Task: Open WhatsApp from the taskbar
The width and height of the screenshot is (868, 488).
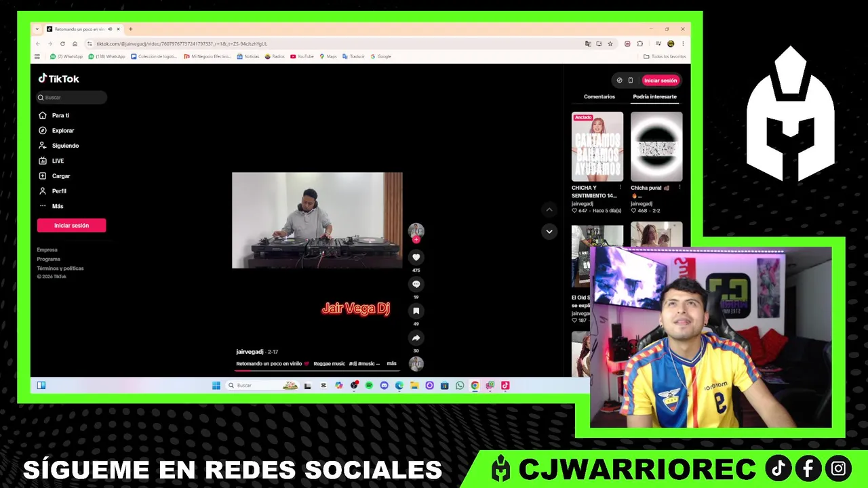Action: (x=460, y=385)
